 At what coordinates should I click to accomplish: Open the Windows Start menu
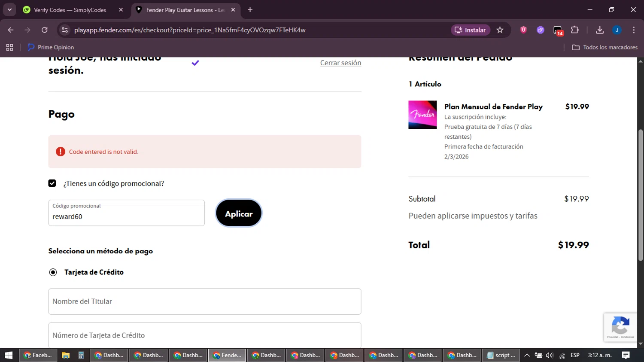tap(9, 355)
